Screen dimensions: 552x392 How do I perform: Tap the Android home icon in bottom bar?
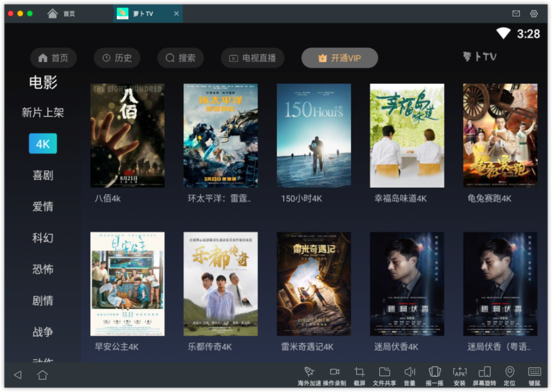pos(43,375)
